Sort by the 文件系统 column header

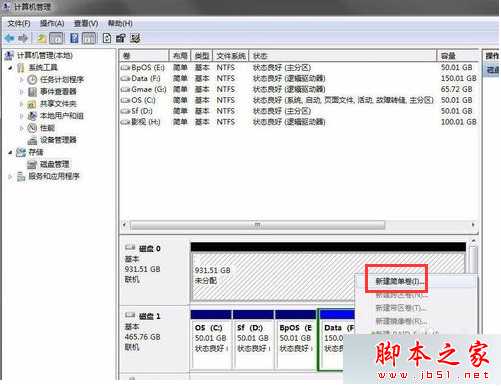pyautogui.click(x=231, y=56)
